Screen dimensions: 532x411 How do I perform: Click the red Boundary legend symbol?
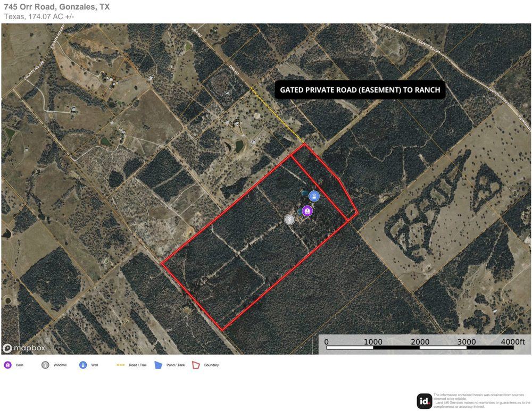(196, 365)
